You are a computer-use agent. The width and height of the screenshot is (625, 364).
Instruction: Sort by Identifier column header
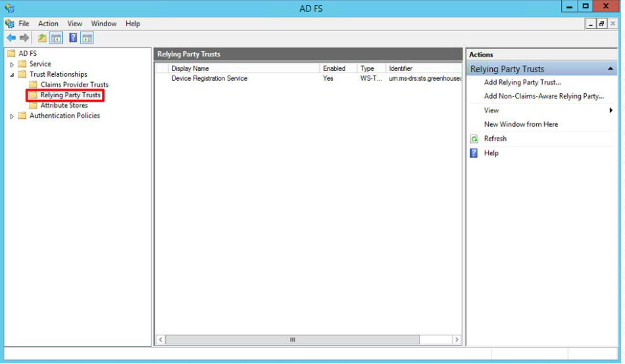424,68
